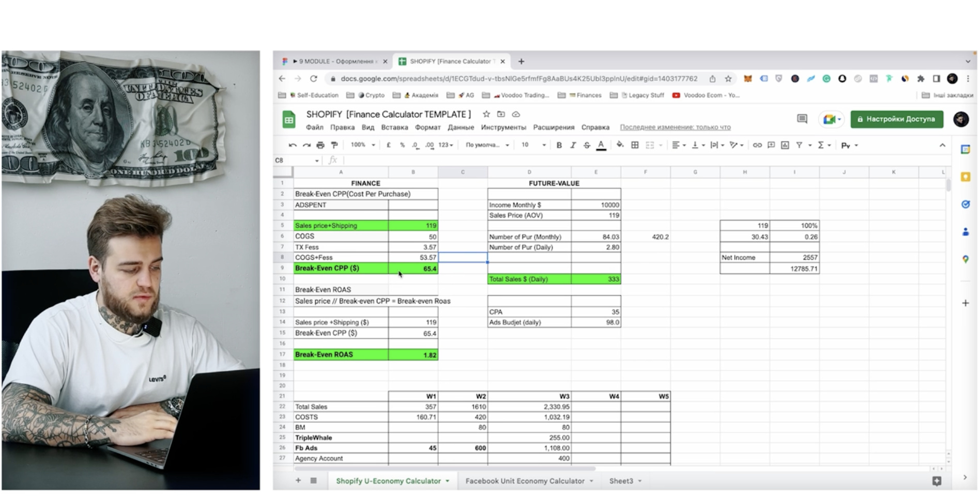Expand the Name Box dropdown
980x502 pixels.
317,161
